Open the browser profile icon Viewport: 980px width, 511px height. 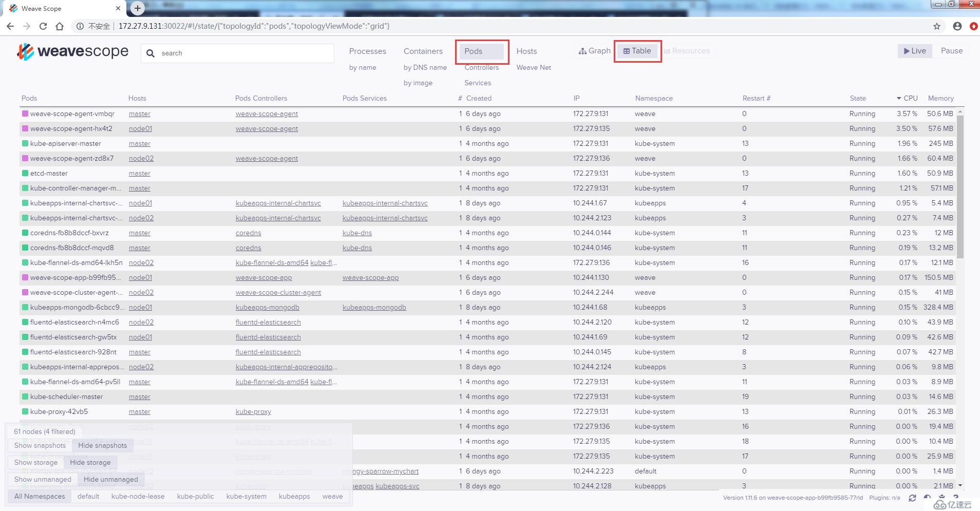click(x=957, y=26)
